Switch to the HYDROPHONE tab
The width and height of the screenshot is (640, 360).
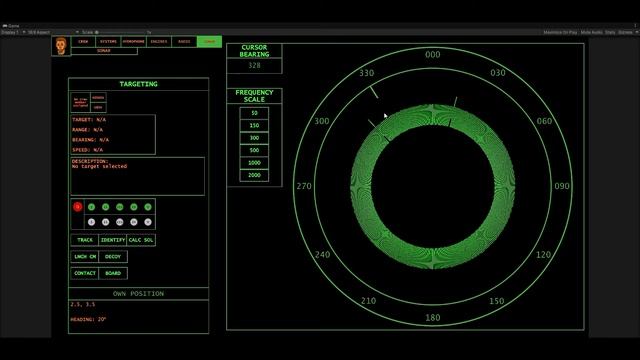click(x=133, y=42)
